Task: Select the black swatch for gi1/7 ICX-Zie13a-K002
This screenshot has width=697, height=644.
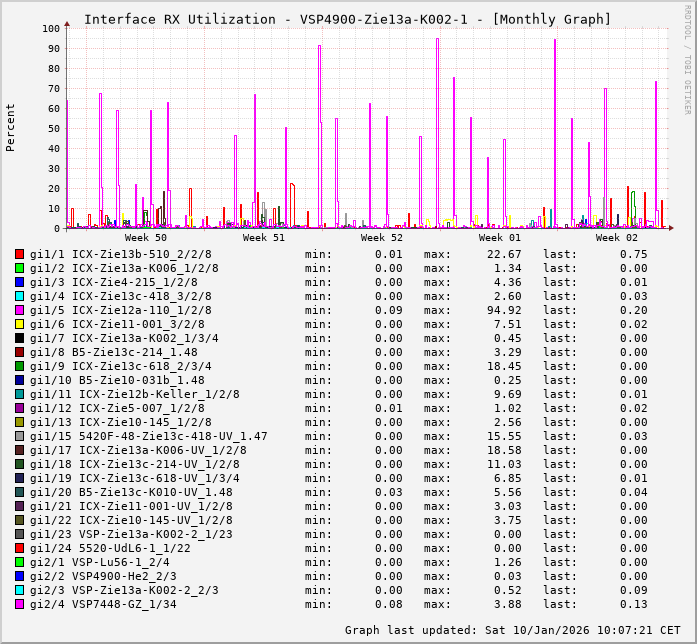Action: click(x=19, y=338)
